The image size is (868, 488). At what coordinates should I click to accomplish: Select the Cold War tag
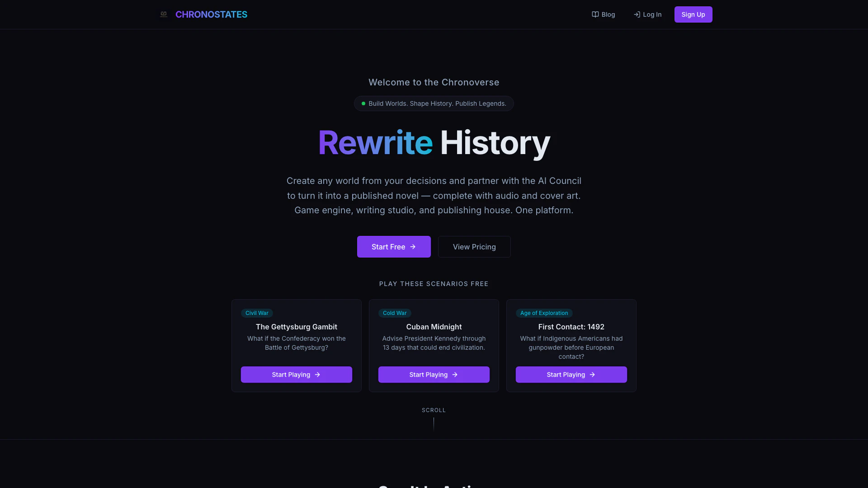395,313
